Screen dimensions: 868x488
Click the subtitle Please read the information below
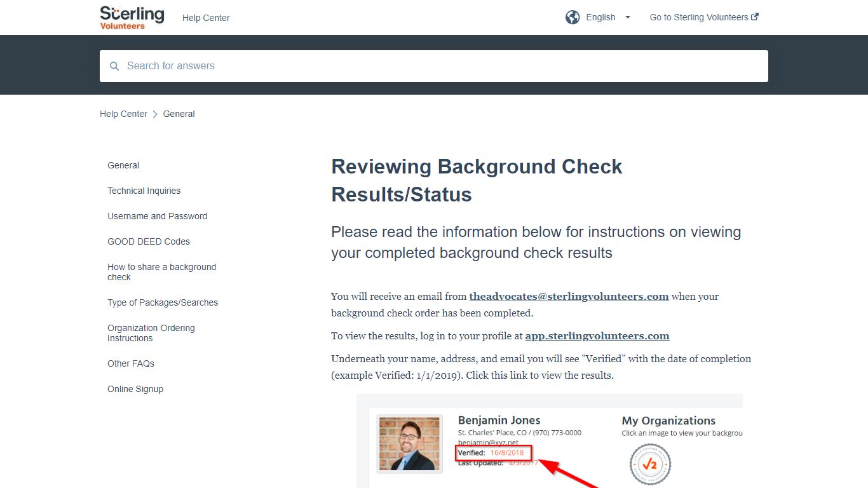point(536,242)
